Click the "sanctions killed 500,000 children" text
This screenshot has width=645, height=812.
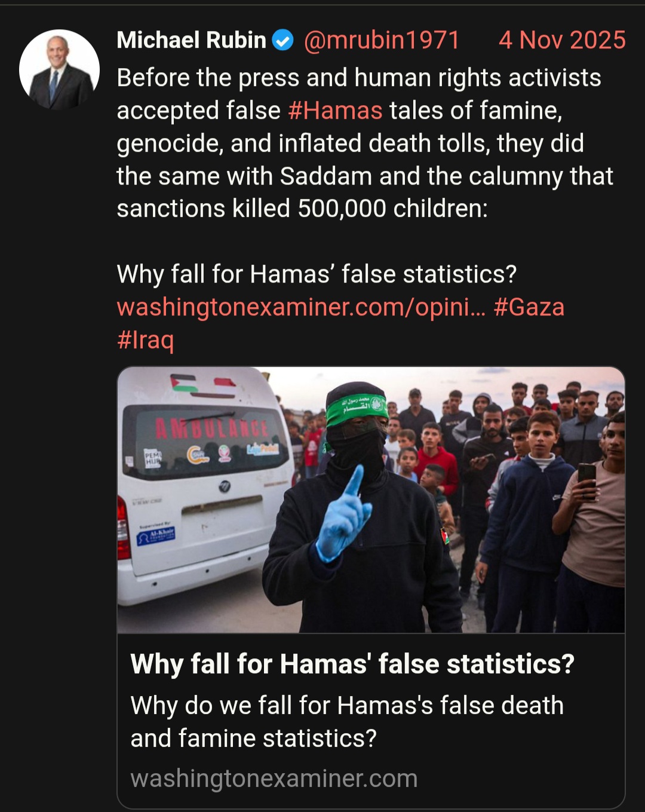(x=302, y=209)
